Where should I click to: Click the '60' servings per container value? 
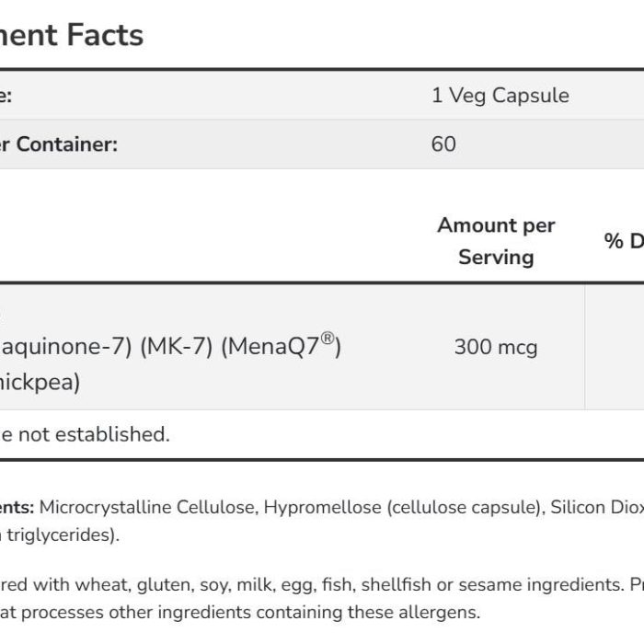(x=443, y=144)
